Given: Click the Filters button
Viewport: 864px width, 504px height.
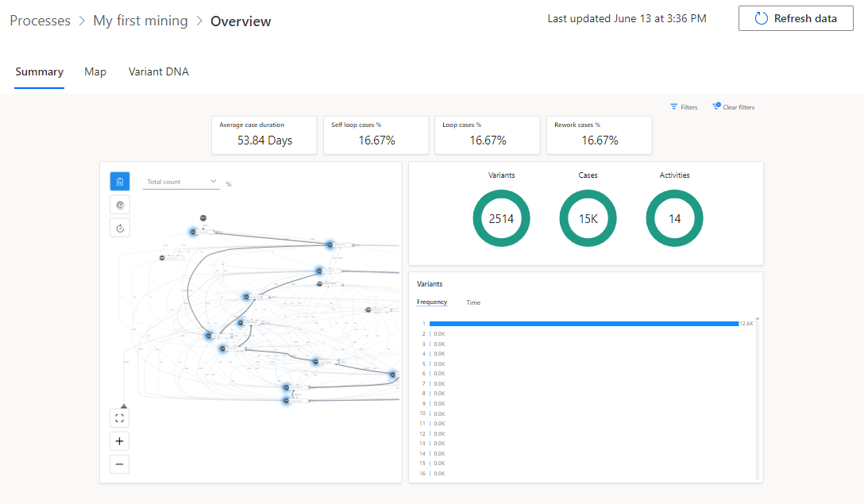Looking at the screenshot, I should click(684, 107).
